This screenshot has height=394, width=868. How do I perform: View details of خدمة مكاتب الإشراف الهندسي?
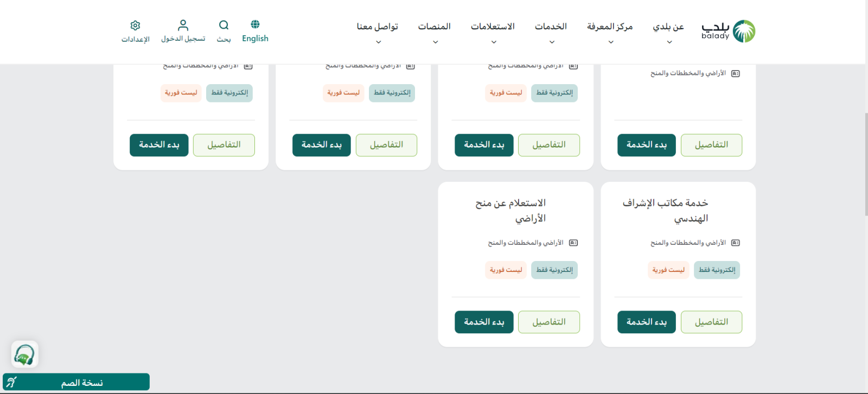[x=711, y=322]
